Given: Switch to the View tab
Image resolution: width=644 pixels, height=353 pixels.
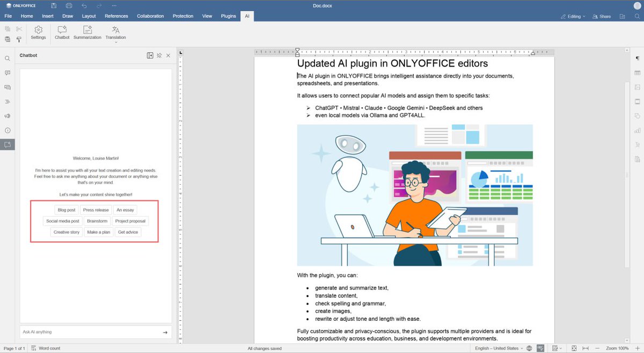Looking at the screenshot, I should 207,16.
